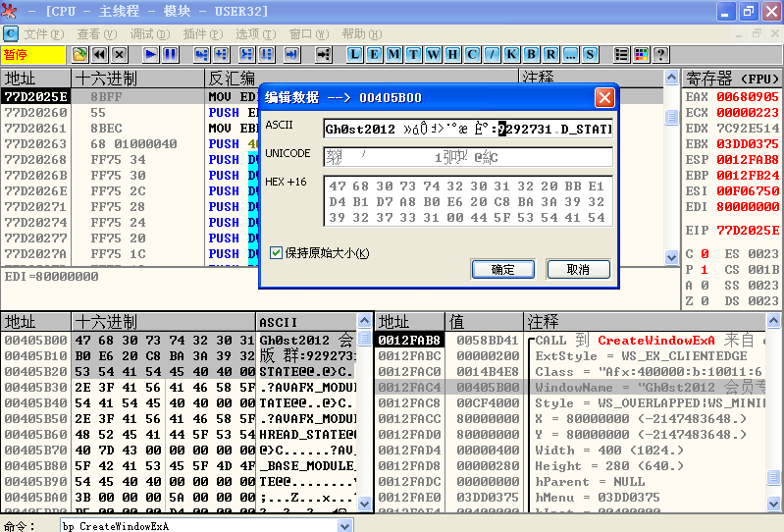
Task: Click the Help question mark toolbar icon
Action: [x=661, y=54]
